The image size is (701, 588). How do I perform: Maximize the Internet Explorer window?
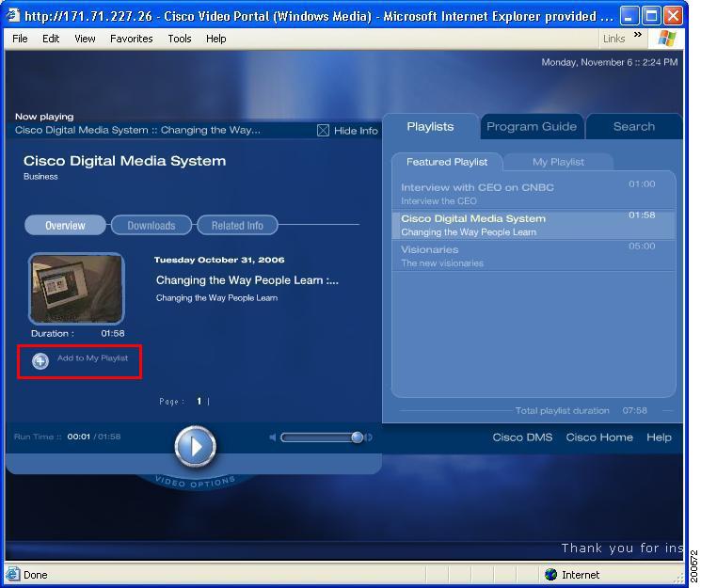point(651,16)
